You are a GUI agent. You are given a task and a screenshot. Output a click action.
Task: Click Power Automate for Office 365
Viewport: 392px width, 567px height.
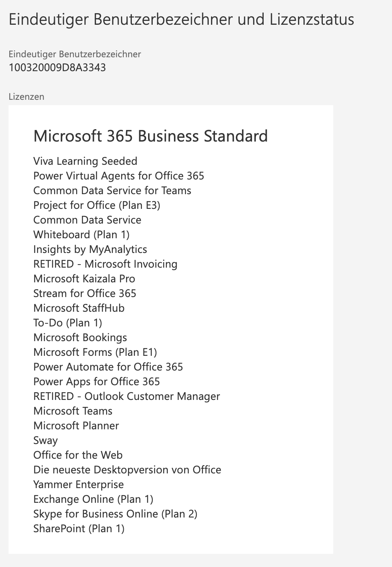point(108,367)
